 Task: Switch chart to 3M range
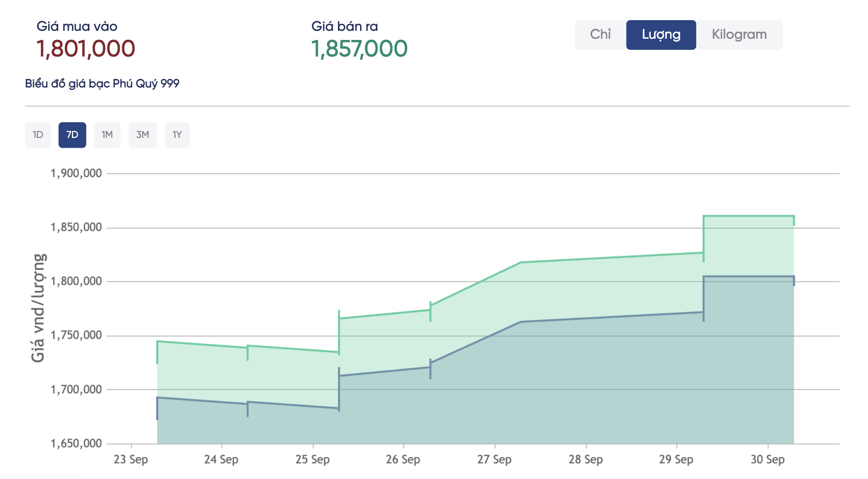pos(143,135)
